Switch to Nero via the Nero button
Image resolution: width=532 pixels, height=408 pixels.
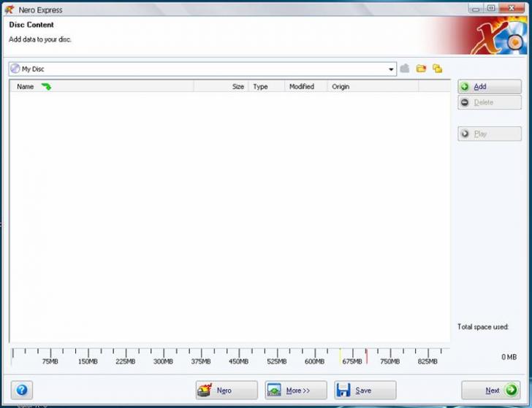pos(226,390)
